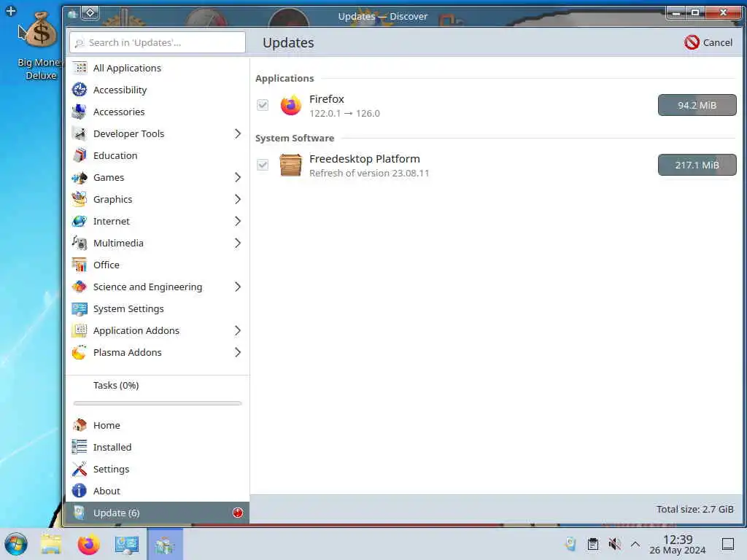Open the Start menu button
The image size is (747, 560).
tap(16, 544)
